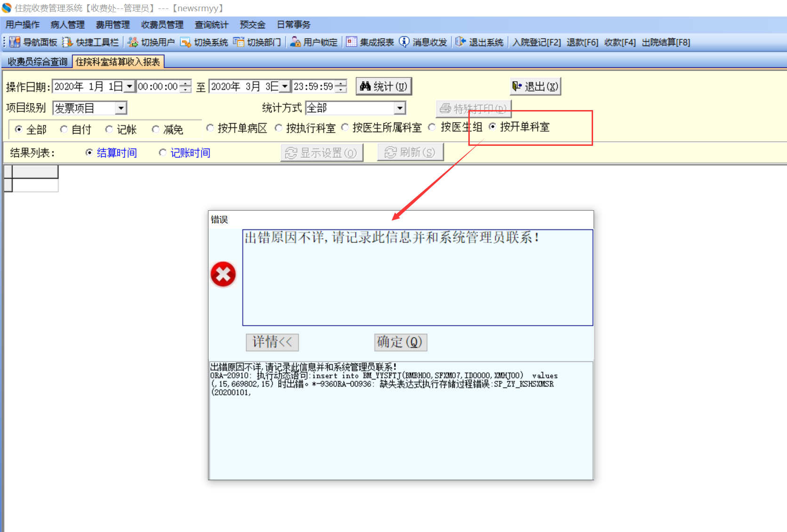Select the 按医生所属科室 radio button
The height and width of the screenshot is (532, 787).
(x=345, y=127)
